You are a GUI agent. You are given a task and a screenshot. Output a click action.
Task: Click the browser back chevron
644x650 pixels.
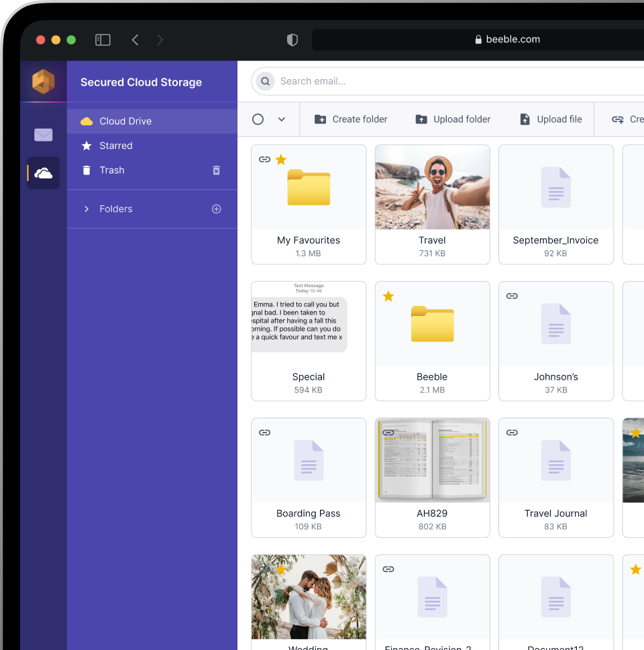[135, 40]
